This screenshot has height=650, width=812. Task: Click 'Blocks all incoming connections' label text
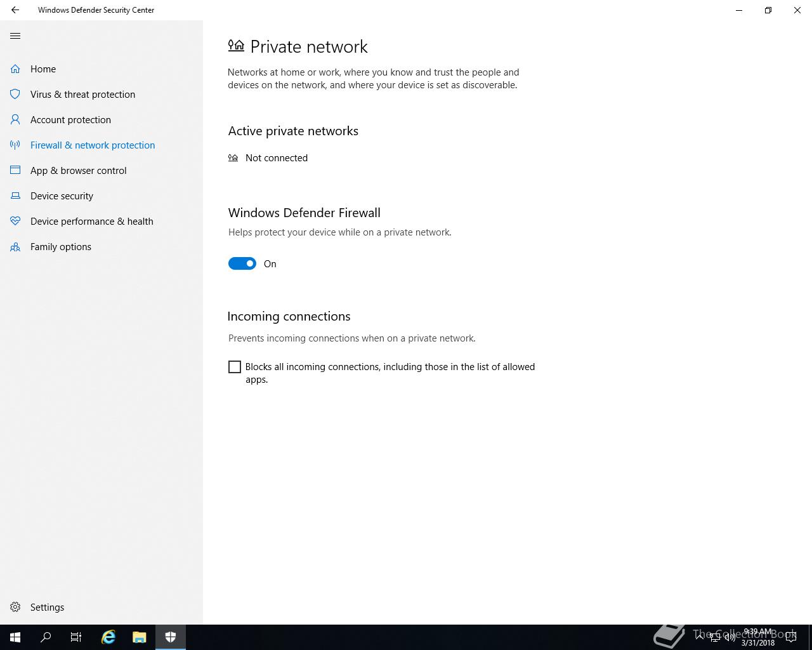point(390,373)
